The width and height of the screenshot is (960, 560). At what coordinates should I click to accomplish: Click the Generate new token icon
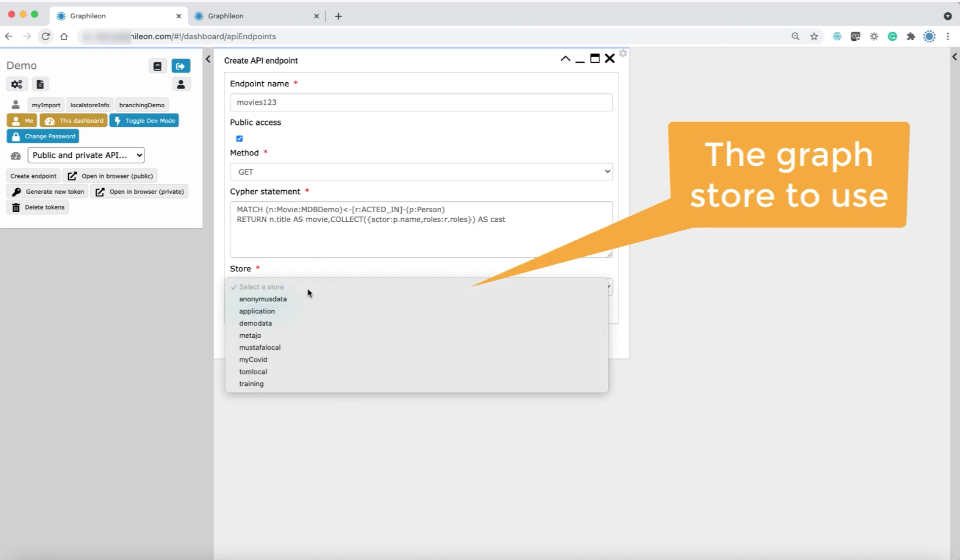pyautogui.click(x=16, y=191)
